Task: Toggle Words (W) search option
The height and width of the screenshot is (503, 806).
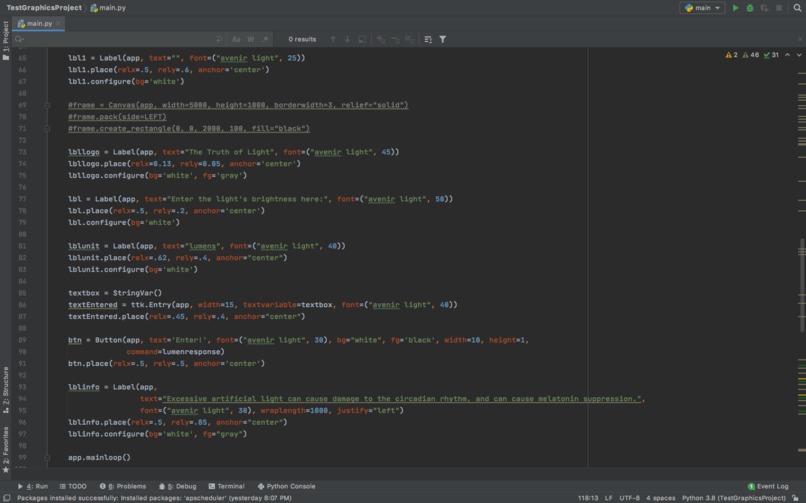Action: click(251, 39)
